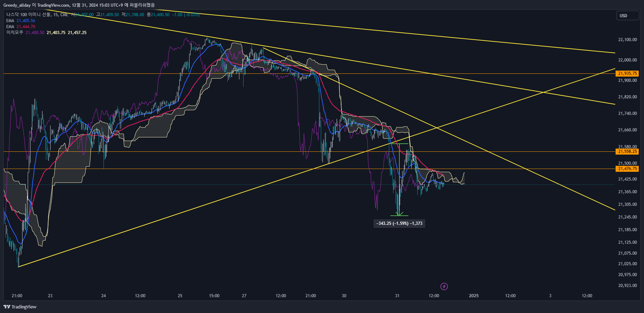Image resolution: width=644 pixels, height=313 pixels.
Task: Click the Greedy_allday publisher header text
Action: (x=17, y=5)
